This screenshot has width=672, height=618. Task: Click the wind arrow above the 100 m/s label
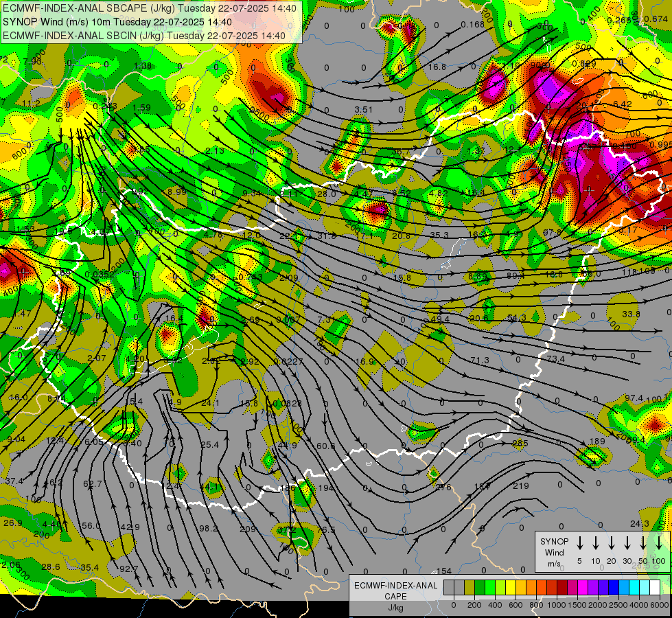659,543
